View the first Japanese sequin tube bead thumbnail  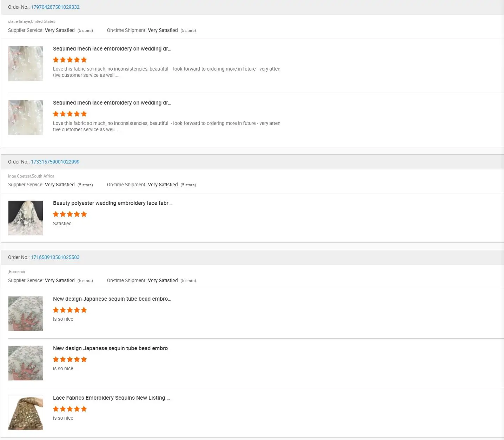(26, 314)
